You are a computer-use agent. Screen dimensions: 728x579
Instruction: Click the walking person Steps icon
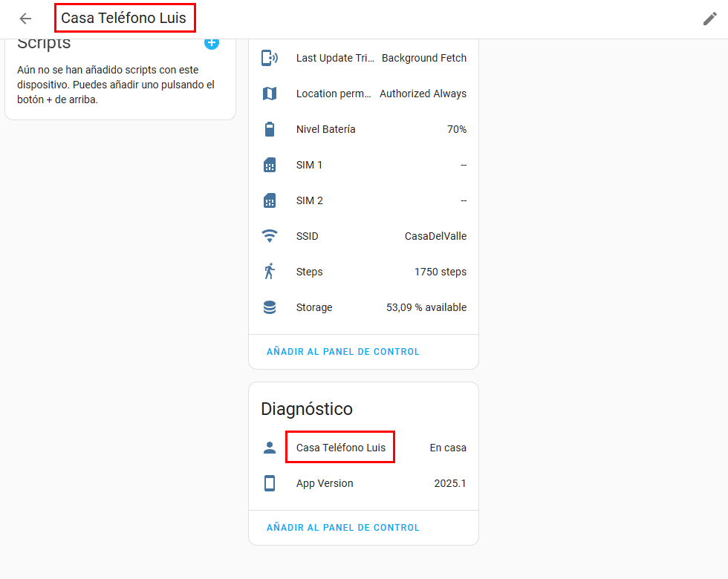(x=270, y=272)
